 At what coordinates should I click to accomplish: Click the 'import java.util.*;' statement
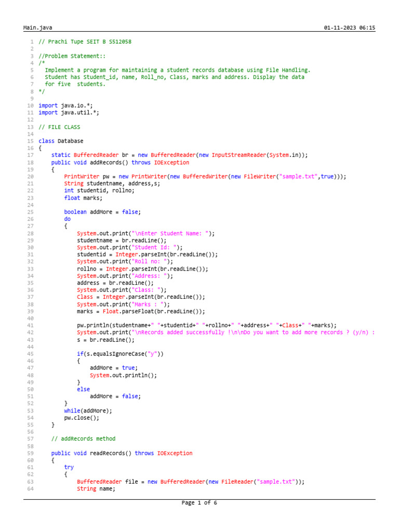(x=69, y=113)
